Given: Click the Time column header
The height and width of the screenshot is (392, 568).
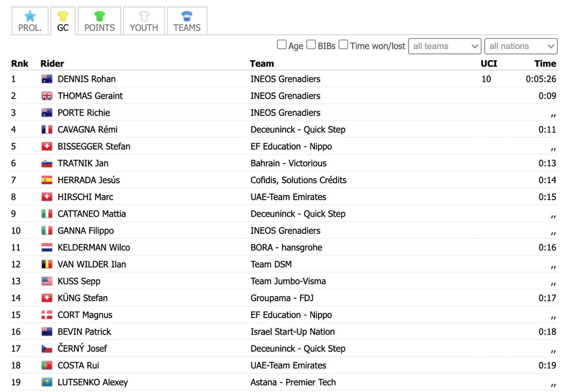Looking at the screenshot, I should pos(545,63).
